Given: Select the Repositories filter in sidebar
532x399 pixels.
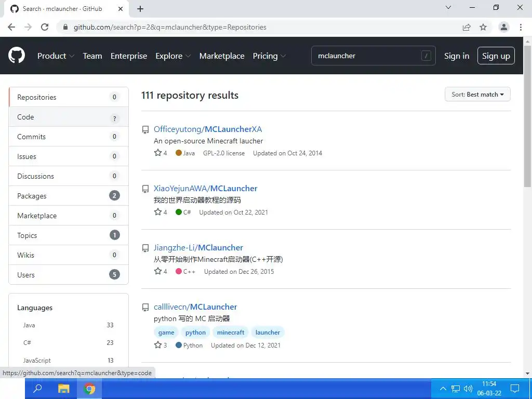Looking at the screenshot, I should (69, 97).
